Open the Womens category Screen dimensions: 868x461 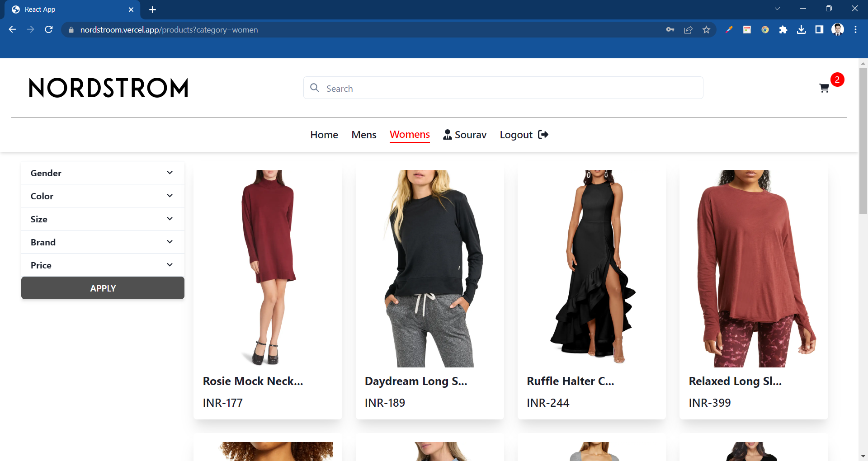410,135
